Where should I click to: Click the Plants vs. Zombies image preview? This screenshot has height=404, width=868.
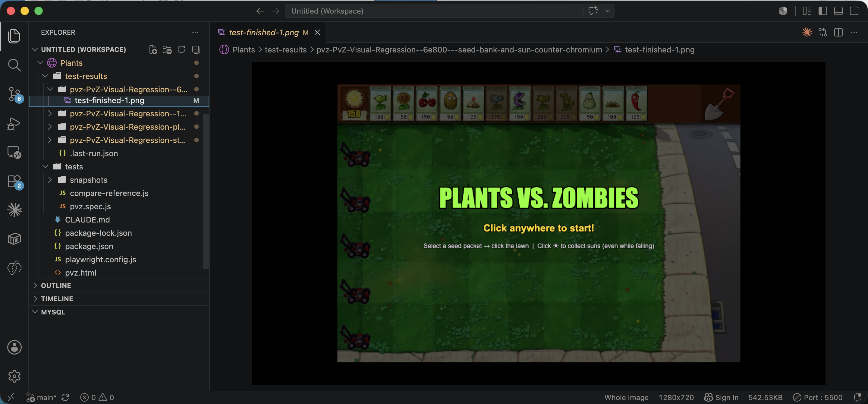[x=539, y=223]
